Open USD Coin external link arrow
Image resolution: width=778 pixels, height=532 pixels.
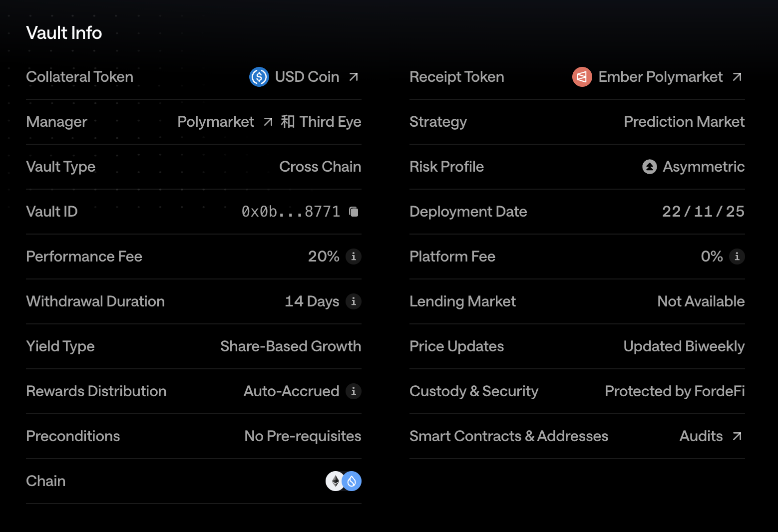[x=354, y=77]
